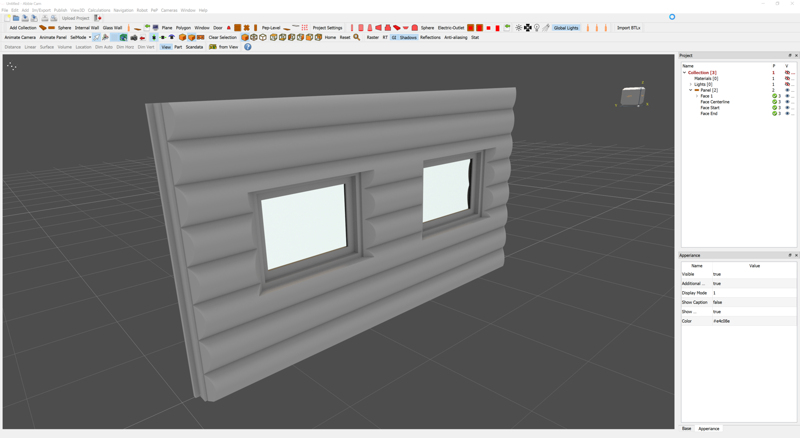Screen dimensions: 800x438
Task: Click the orientation cube gizmo in viewport
Action: 633,95
